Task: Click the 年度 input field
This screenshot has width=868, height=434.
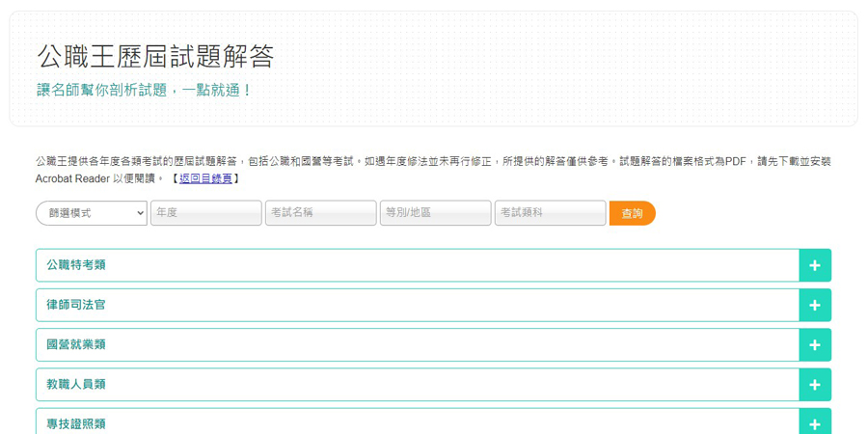Action: click(206, 213)
